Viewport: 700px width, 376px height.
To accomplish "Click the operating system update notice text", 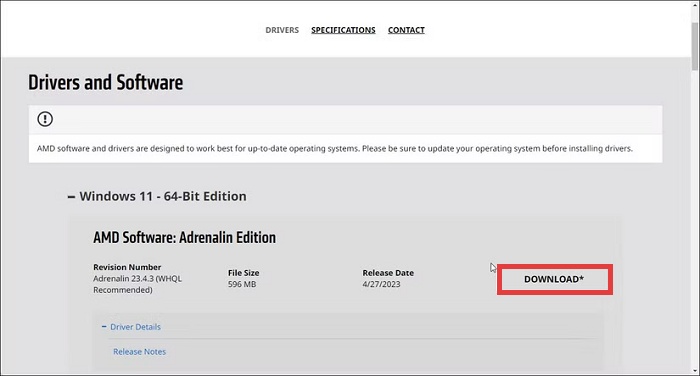I will tap(335, 148).
